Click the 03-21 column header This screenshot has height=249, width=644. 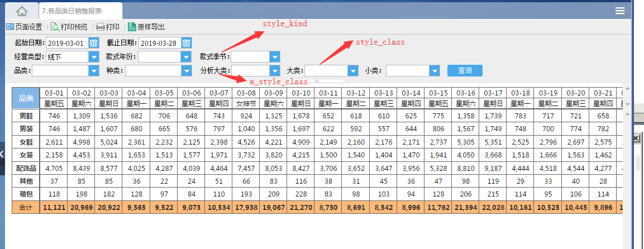point(603,93)
